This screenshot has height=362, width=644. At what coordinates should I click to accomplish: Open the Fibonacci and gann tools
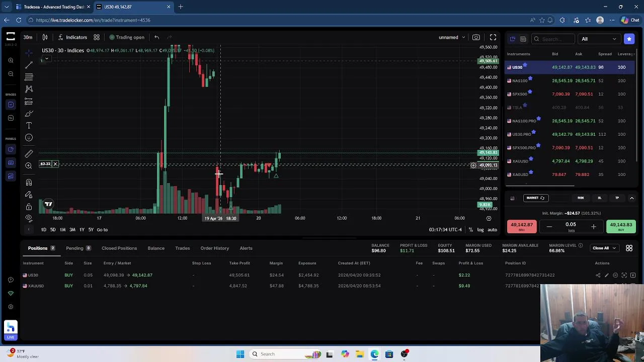pos(29,77)
